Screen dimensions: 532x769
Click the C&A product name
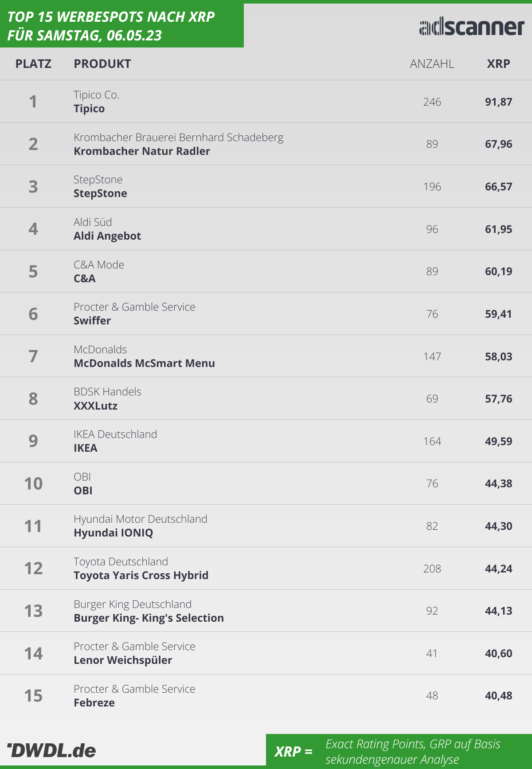(x=85, y=279)
